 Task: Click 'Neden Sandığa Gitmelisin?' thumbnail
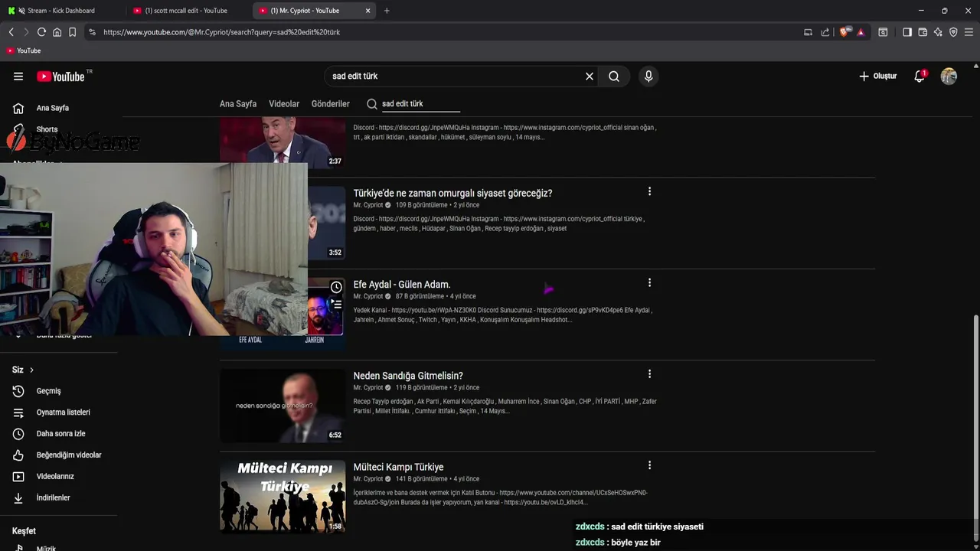coord(283,406)
